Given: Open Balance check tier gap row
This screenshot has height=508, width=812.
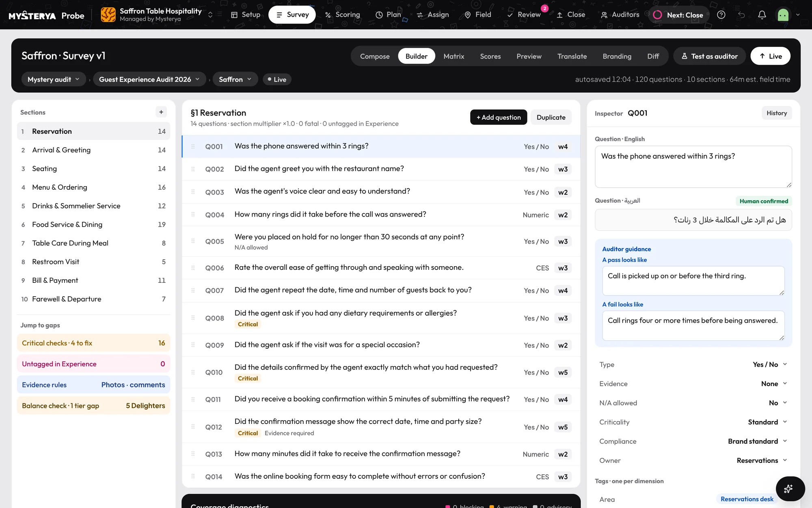Looking at the screenshot, I should click(93, 406).
